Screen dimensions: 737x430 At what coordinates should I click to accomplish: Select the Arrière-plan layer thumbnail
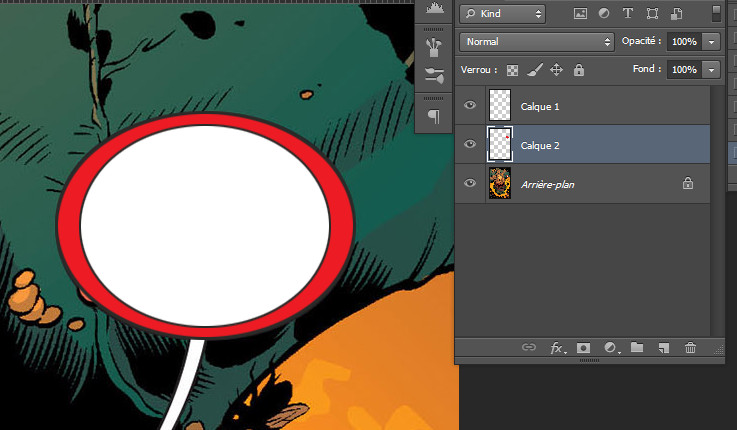500,183
